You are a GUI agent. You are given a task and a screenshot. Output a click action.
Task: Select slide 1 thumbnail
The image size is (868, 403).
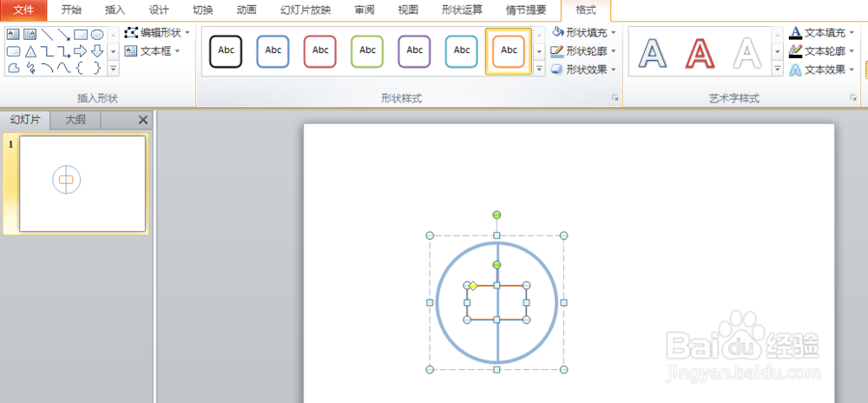tap(82, 184)
